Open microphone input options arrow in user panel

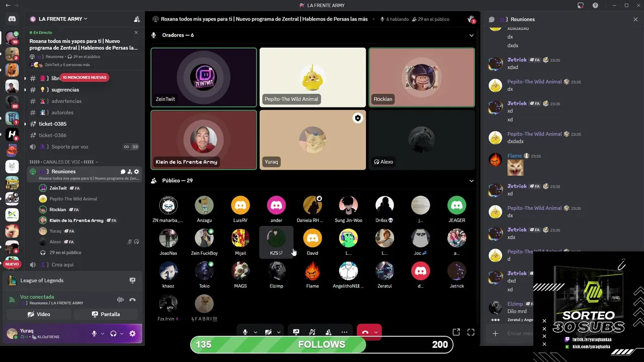[103, 333]
